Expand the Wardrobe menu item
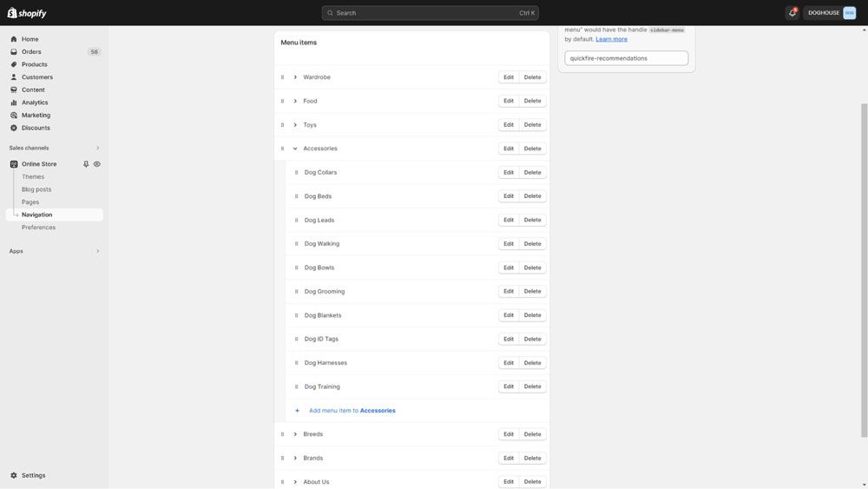Image resolution: width=868 pixels, height=489 pixels. point(295,77)
